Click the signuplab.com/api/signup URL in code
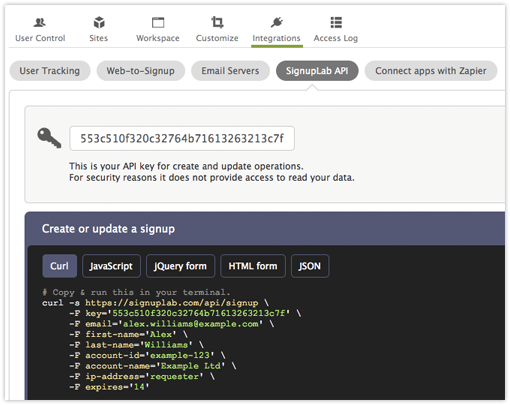The width and height of the screenshot is (510, 405). 172,303
